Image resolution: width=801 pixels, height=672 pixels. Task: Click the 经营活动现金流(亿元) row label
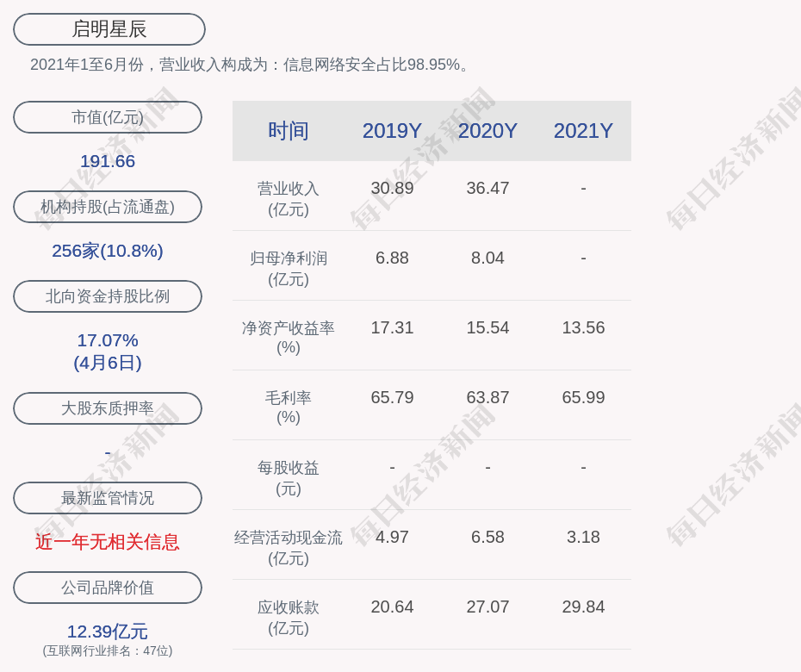[289, 548]
